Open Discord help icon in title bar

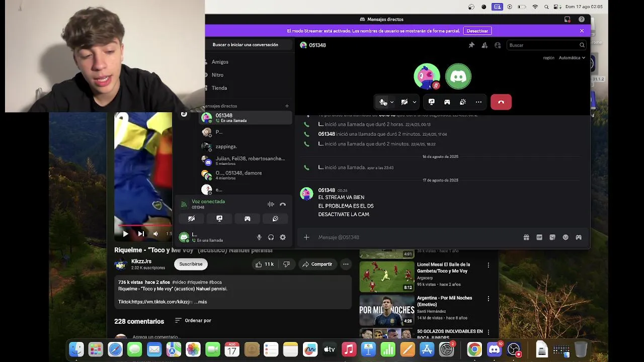tap(582, 19)
